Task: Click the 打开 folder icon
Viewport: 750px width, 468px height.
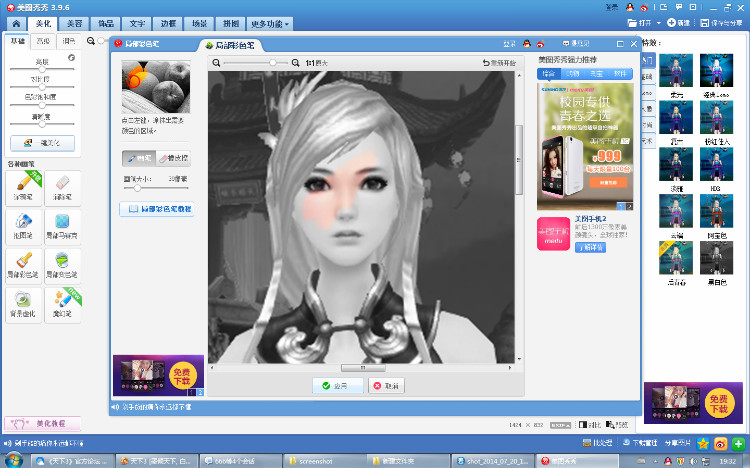Action: click(632, 22)
